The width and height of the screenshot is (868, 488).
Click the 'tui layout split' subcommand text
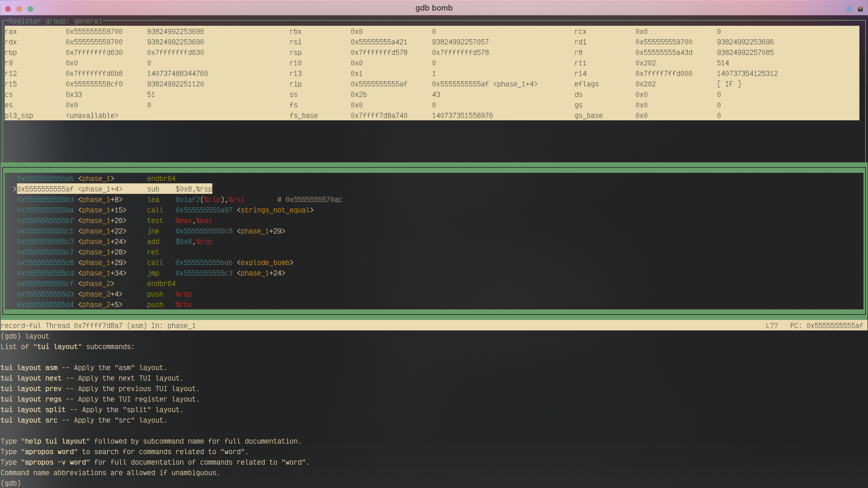33,410
